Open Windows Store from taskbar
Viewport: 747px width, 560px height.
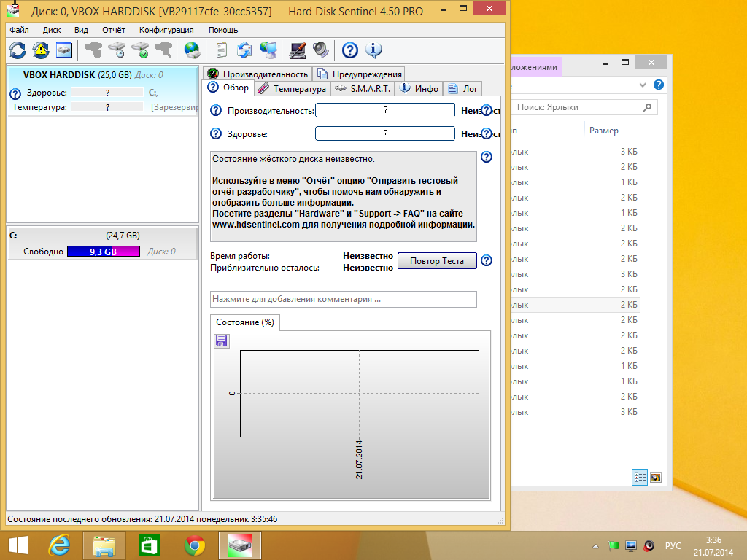pyautogui.click(x=149, y=545)
